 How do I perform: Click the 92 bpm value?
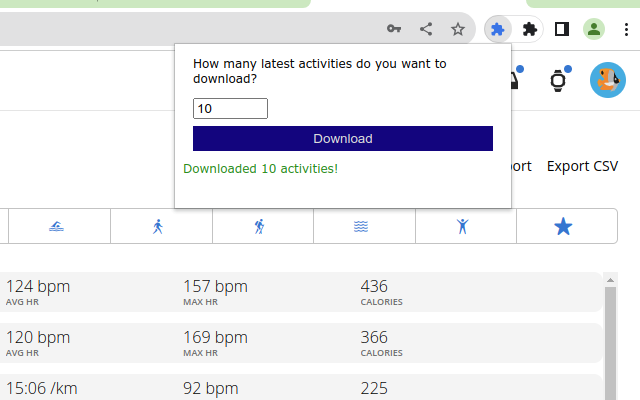(211, 389)
